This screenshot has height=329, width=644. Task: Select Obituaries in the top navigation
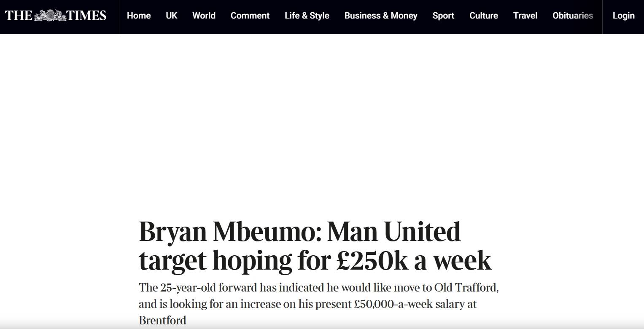point(573,16)
